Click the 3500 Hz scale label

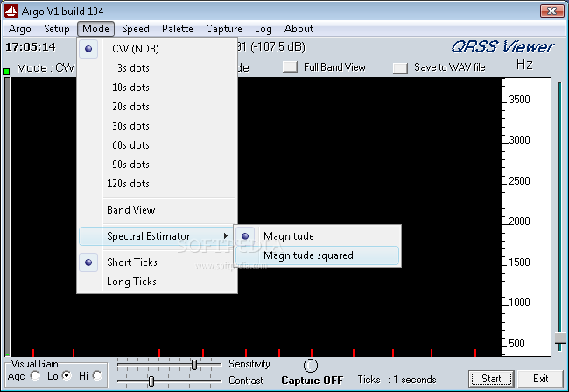click(519, 100)
